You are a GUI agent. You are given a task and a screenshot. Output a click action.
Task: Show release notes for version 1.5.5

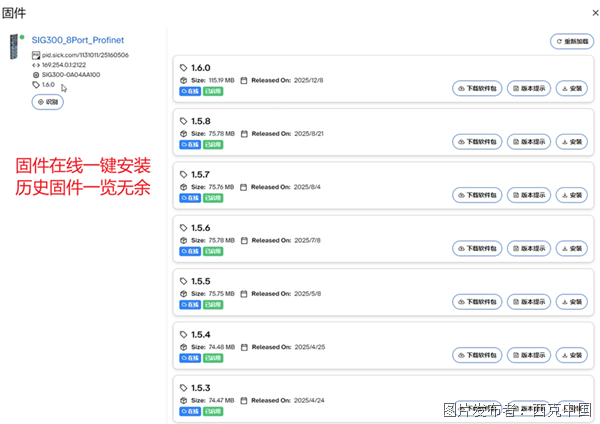528,302
